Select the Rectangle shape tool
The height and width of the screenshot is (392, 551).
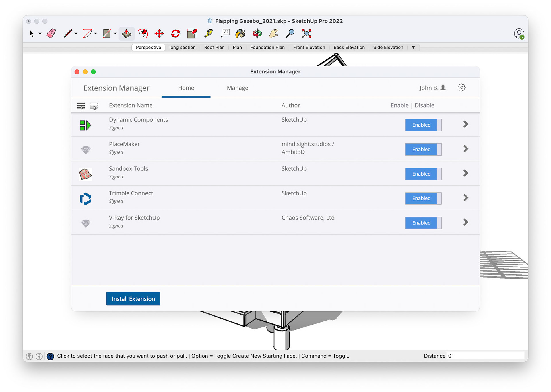coord(107,34)
